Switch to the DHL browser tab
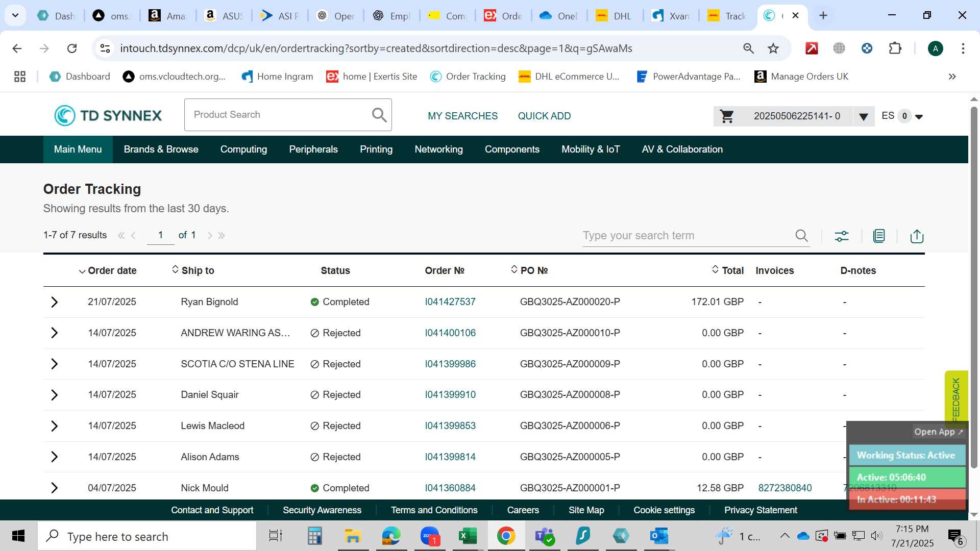This screenshot has height=551, width=980. (615, 16)
